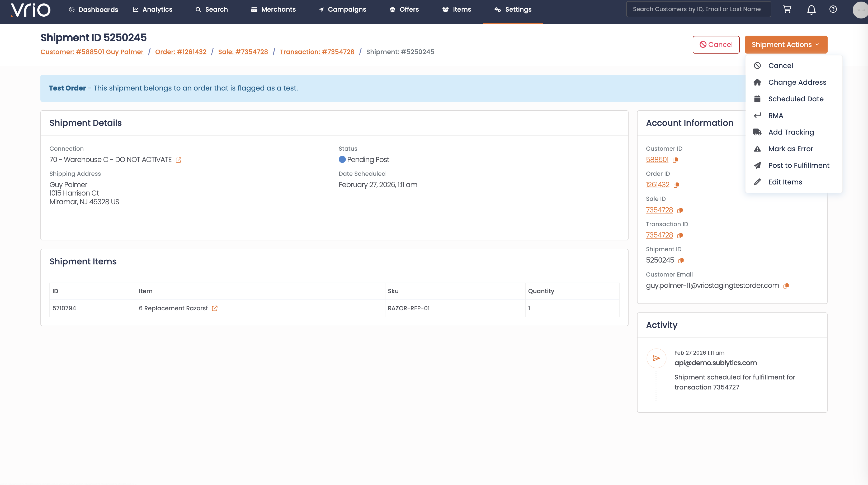Open the shopping cart icon
This screenshot has width=868, height=485.
coord(787,9)
